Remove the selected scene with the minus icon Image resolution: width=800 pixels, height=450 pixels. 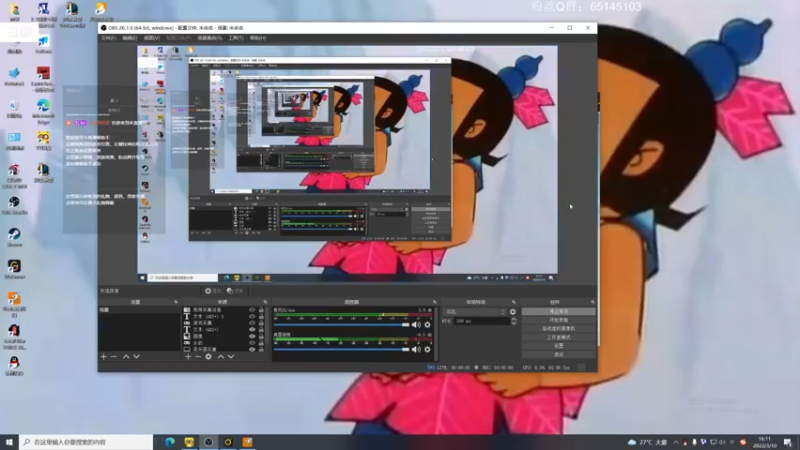click(x=114, y=357)
